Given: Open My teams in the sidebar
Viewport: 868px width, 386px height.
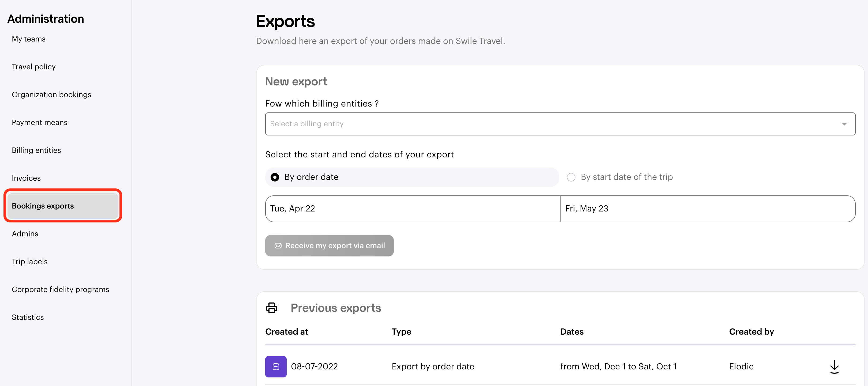Looking at the screenshot, I should [x=29, y=39].
